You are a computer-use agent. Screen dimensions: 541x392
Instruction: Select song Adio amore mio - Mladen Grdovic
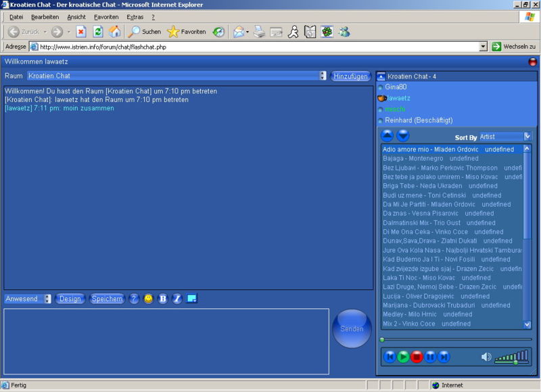(x=452, y=149)
